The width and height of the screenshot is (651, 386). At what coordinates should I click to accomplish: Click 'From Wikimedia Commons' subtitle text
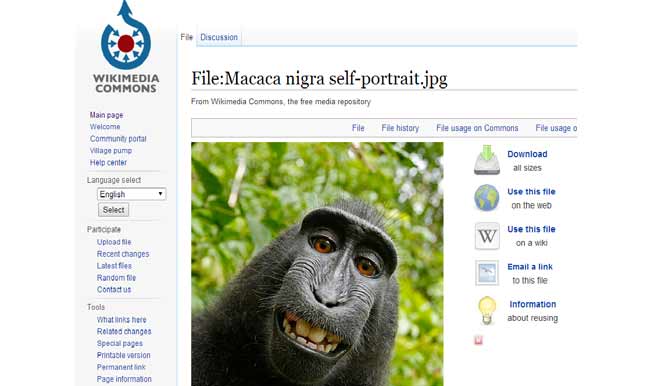[281, 101]
